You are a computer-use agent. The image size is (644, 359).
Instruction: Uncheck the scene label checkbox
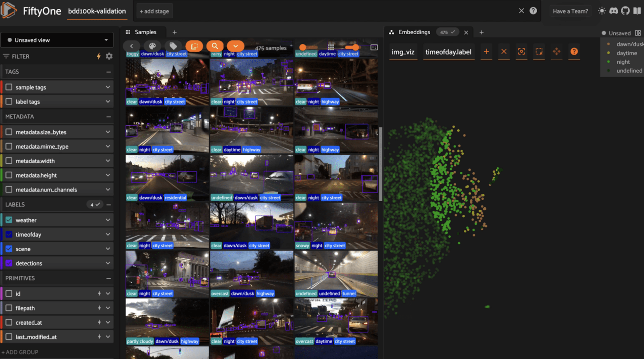click(x=9, y=249)
